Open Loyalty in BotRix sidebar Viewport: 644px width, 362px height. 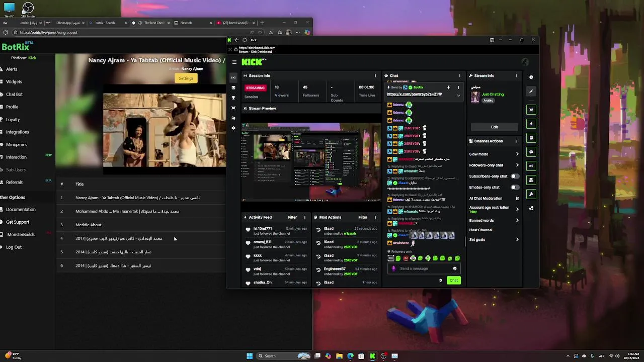click(x=13, y=120)
